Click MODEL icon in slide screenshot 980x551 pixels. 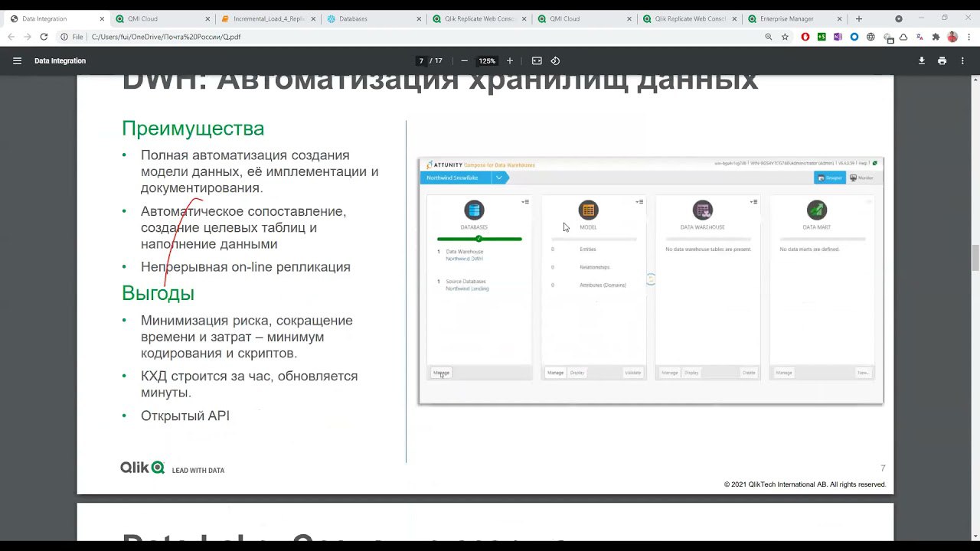[588, 210]
